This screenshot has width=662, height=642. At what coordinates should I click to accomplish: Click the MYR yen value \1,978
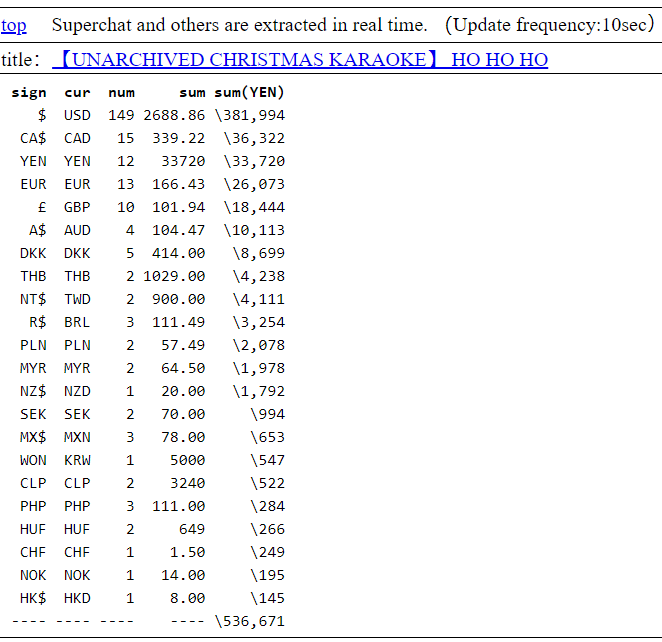[x=258, y=368]
